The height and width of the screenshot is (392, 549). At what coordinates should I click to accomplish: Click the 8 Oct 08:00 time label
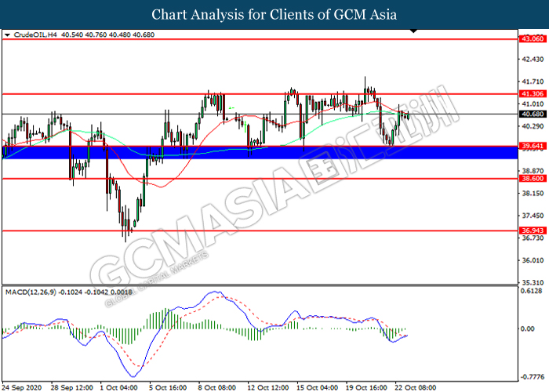(217, 387)
